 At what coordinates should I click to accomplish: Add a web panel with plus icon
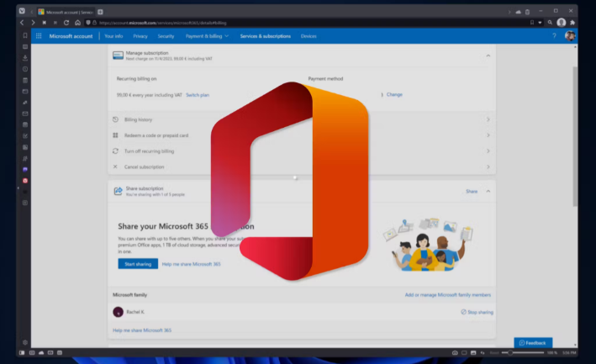pyautogui.click(x=25, y=203)
